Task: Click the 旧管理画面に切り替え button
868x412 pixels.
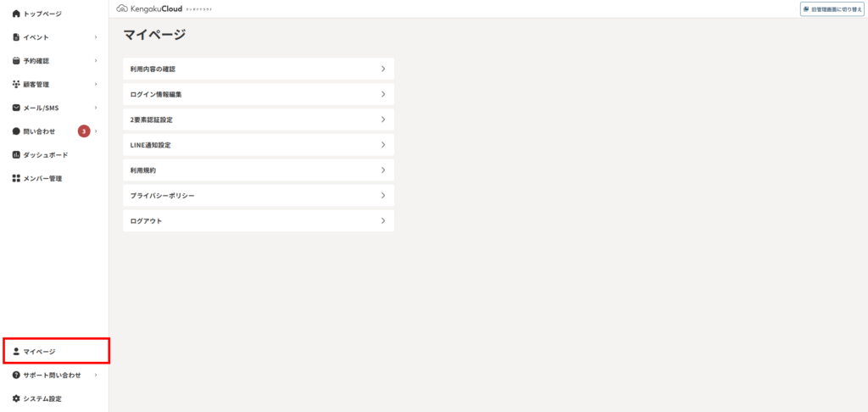Action: point(832,9)
